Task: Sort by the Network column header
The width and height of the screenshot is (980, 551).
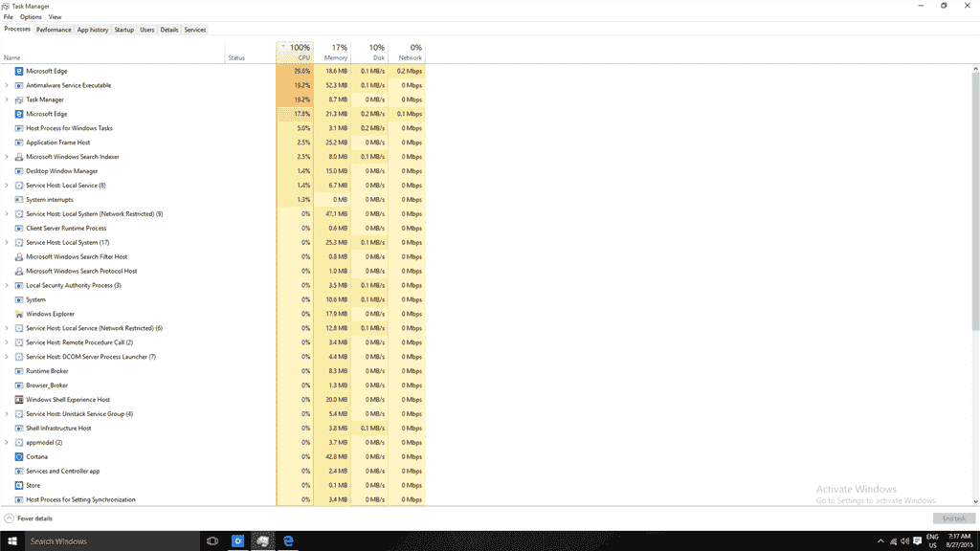Action: click(406, 53)
